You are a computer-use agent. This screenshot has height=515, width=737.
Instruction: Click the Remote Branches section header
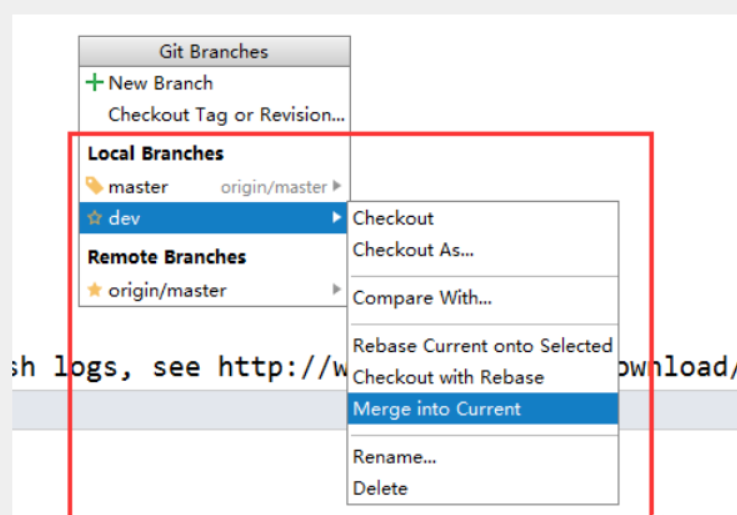click(x=167, y=257)
